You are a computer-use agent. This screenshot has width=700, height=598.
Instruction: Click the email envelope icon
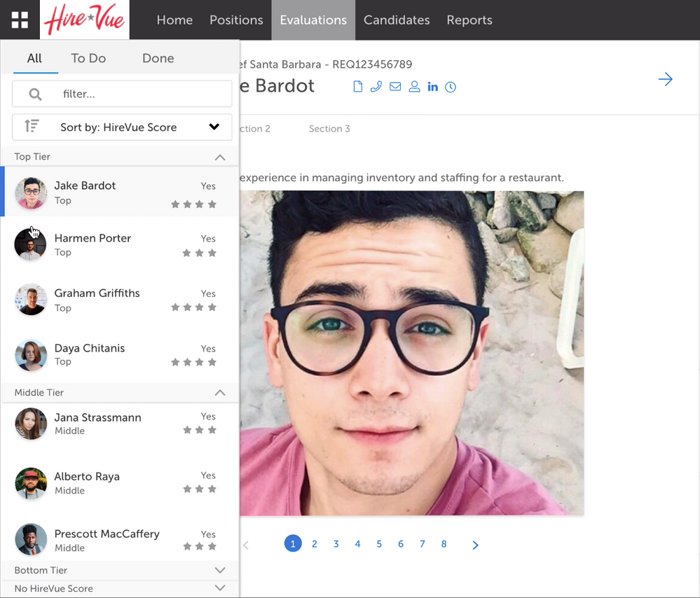(x=395, y=87)
